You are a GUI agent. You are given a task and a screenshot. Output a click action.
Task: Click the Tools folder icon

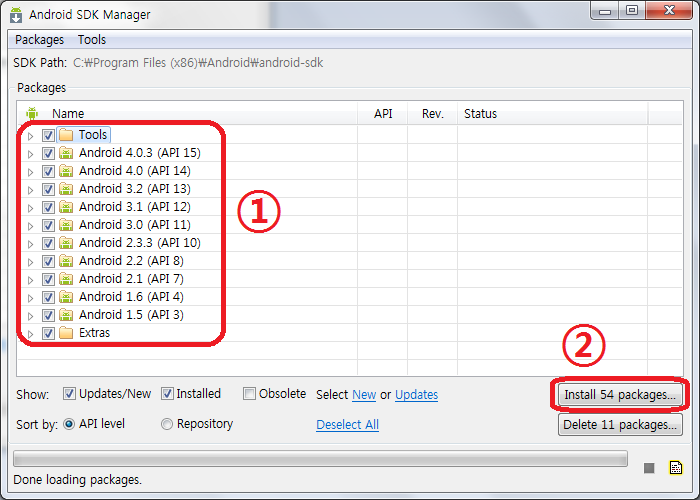coord(66,135)
